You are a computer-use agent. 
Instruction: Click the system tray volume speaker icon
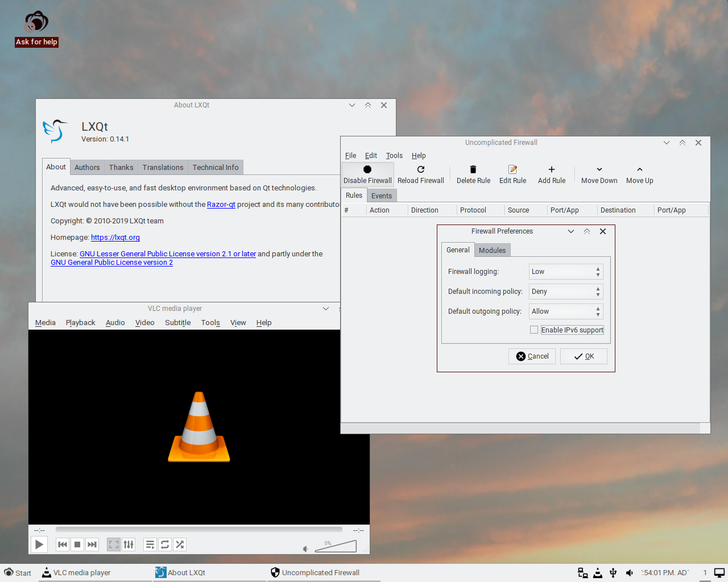point(629,573)
